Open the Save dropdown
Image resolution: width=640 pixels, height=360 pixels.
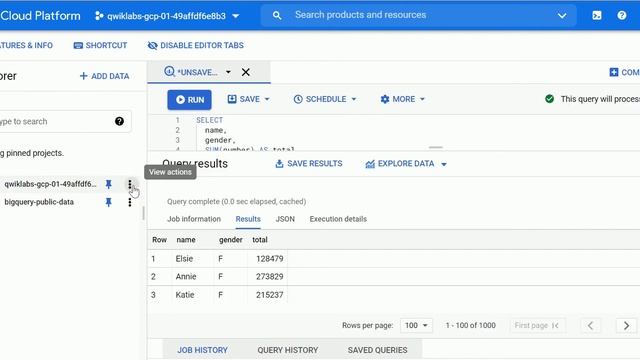click(248, 99)
